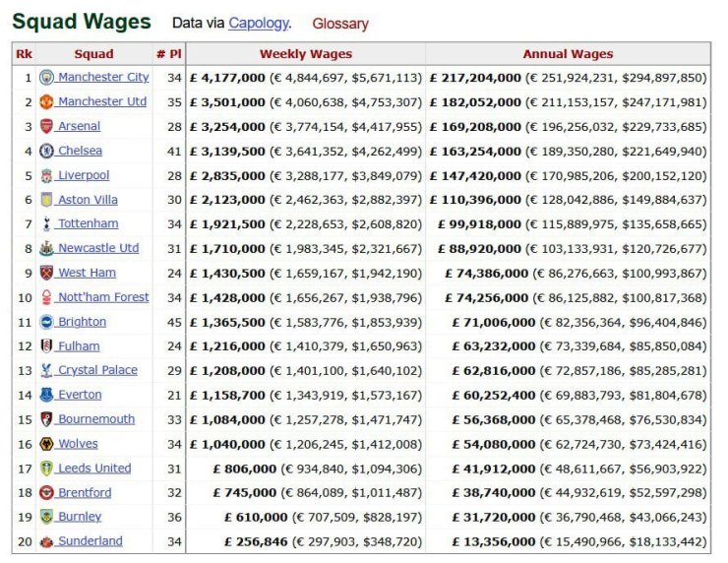Open the Glossary link
The height and width of the screenshot is (563, 728).
tap(340, 24)
